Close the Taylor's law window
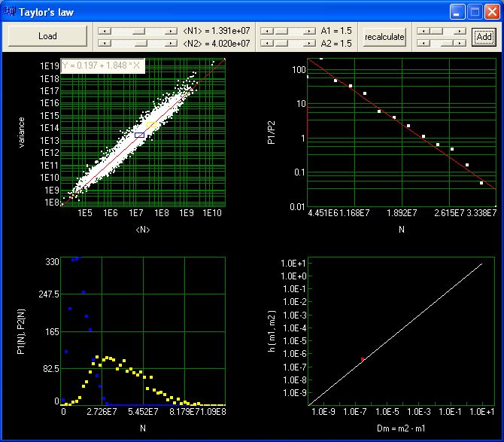This screenshot has height=442, width=504. click(492, 12)
